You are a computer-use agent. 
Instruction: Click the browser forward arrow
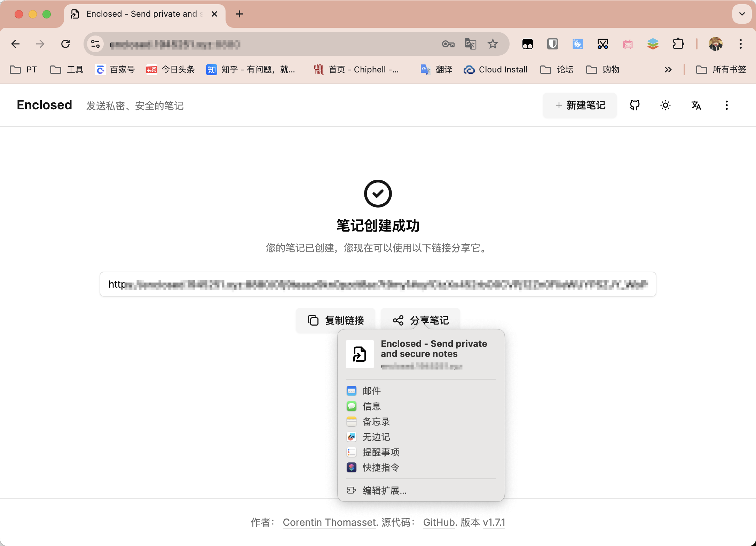pos(40,44)
